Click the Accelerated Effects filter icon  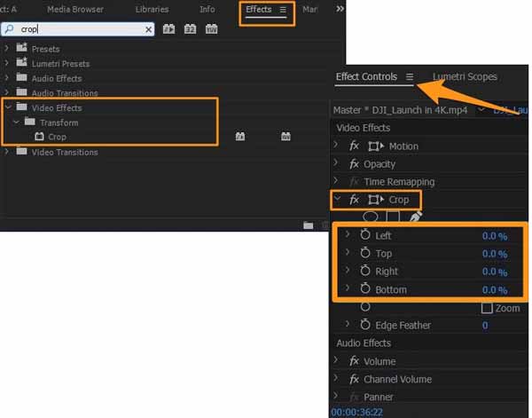pos(169,29)
